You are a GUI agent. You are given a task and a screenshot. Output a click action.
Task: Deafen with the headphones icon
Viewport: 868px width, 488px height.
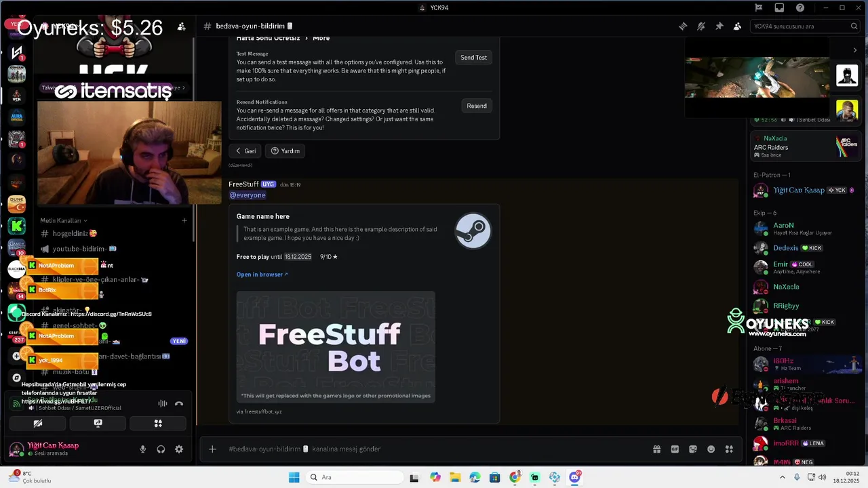(x=161, y=449)
